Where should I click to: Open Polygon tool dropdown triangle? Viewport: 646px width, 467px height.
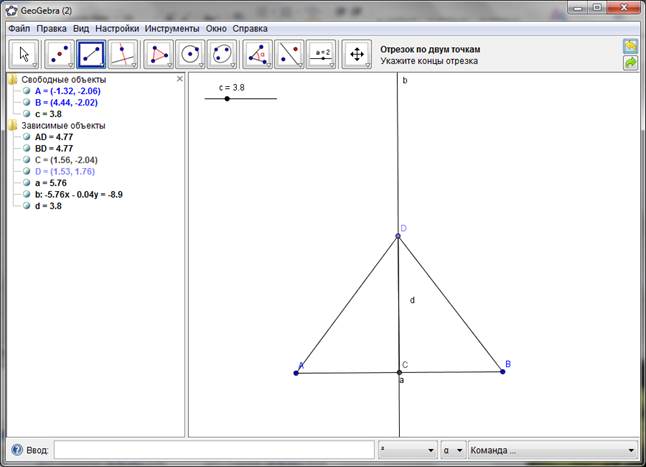click(170, 65)
